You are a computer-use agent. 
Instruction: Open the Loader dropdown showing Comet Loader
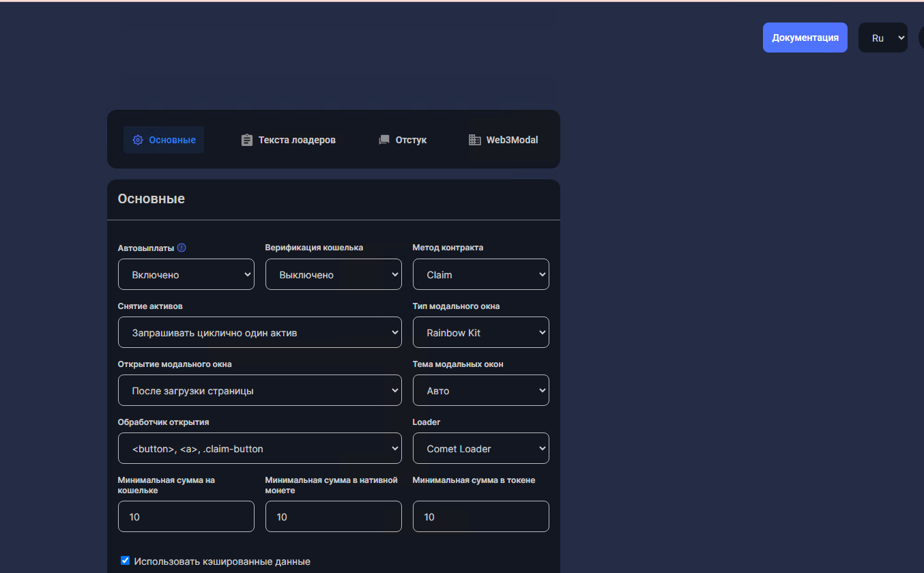(480, 448)
